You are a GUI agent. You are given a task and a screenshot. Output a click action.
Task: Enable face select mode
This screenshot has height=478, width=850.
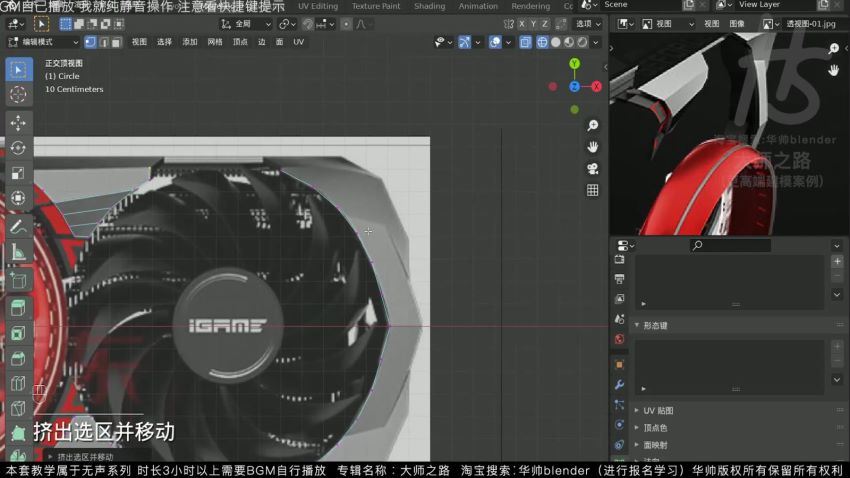coord(116,42)
